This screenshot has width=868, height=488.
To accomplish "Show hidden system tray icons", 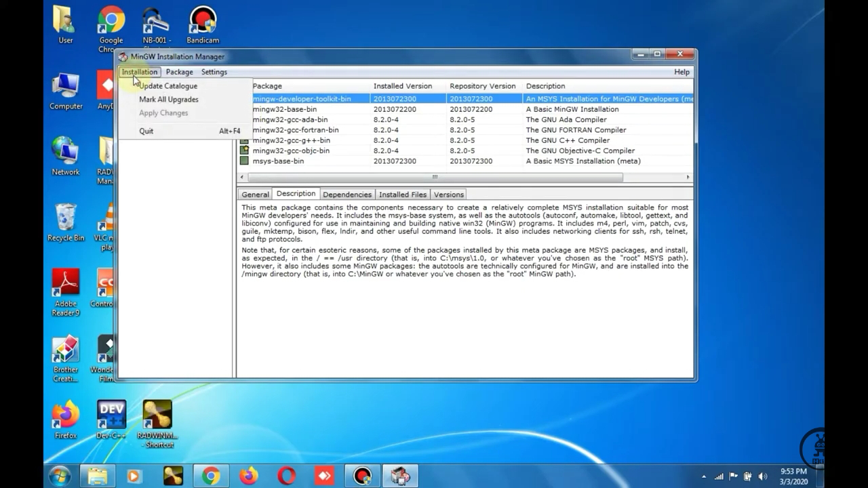I will pyautogui.click(x=703, y=476).
